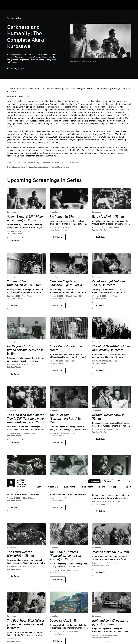Select In Theaters in the navigation
Screen dimensions: 138x644
[87, 487]
